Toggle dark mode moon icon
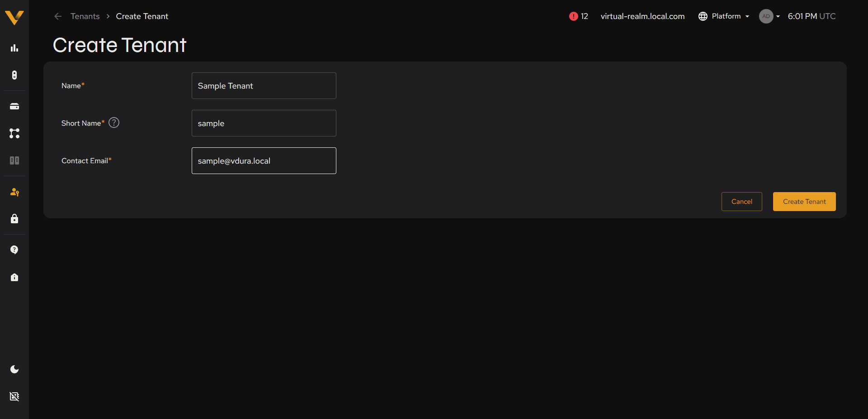This screenshot has height=419, width=868. pos(14,369)
